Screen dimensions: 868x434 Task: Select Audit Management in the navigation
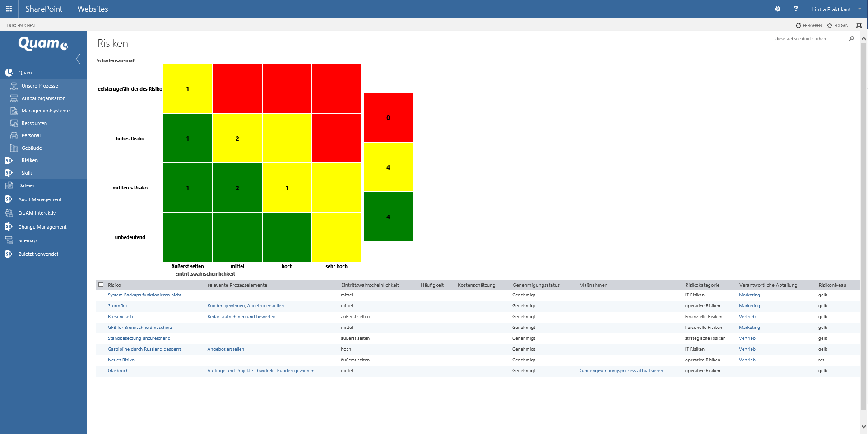click(40, 199)
